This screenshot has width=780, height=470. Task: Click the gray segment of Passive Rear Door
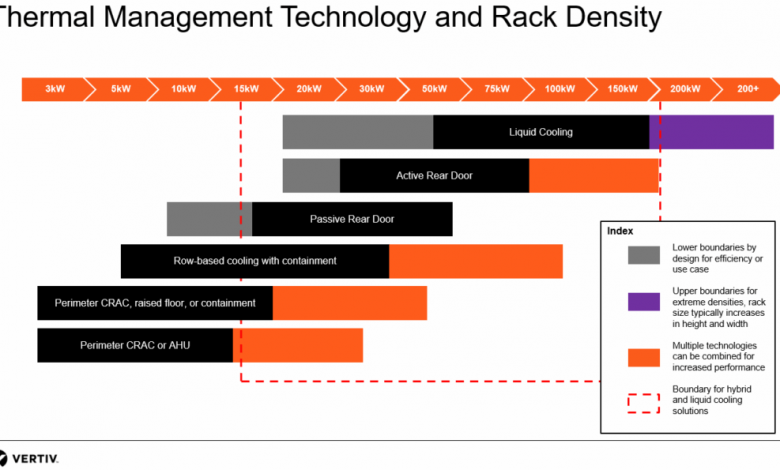(x=209, y=219)
